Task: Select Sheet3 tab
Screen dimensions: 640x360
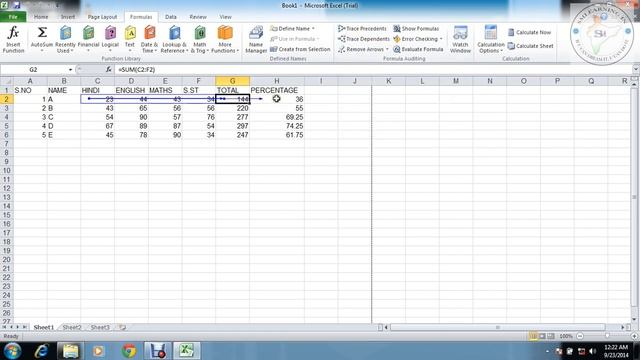Action: click(x=100, y=327)
